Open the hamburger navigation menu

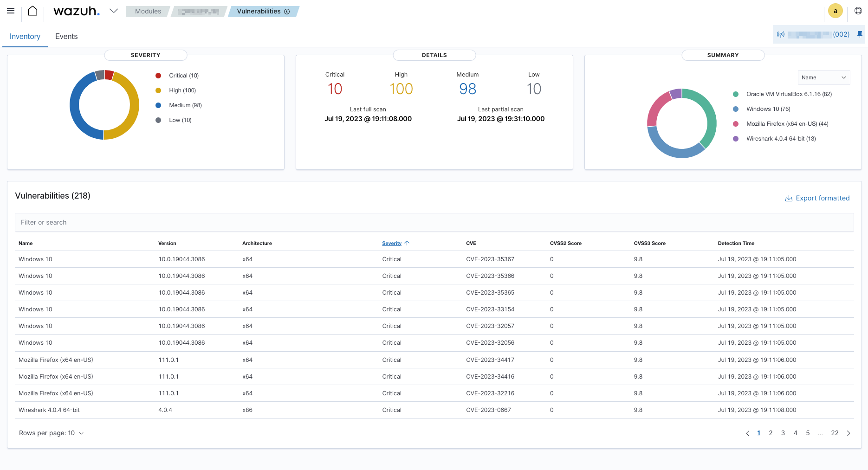11,11
